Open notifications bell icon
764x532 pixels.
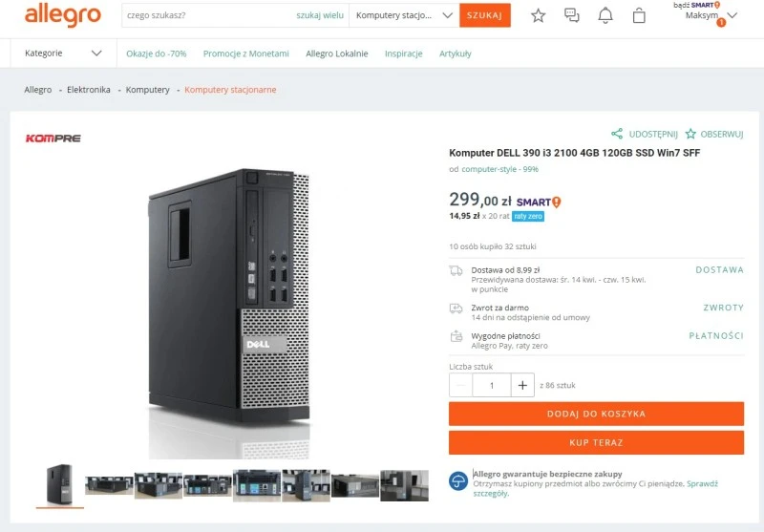pos(605,15)
